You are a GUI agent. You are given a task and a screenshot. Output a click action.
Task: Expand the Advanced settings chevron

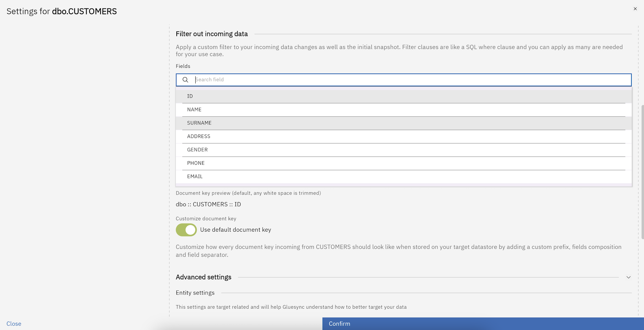tap(628, 277)
